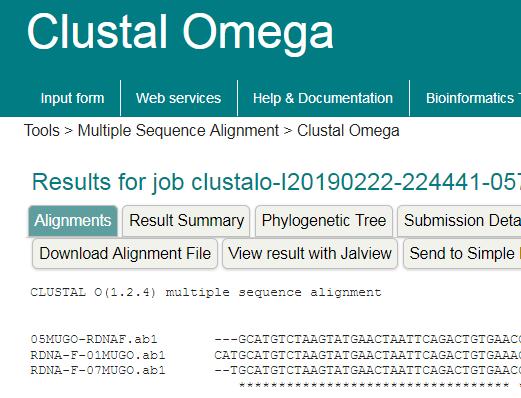Click the Send to Simple Phylogeny button
Image resolution: width=521 pixels, height=398 pixels.
click(462, 253)
